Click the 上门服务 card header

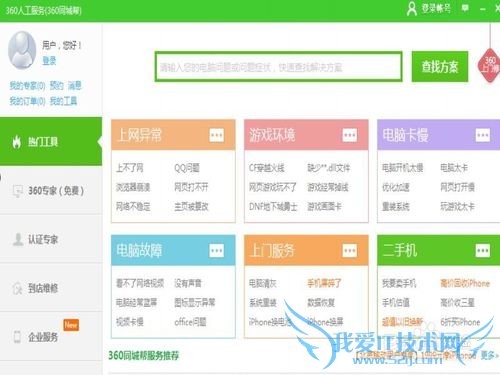click(306, 250)
